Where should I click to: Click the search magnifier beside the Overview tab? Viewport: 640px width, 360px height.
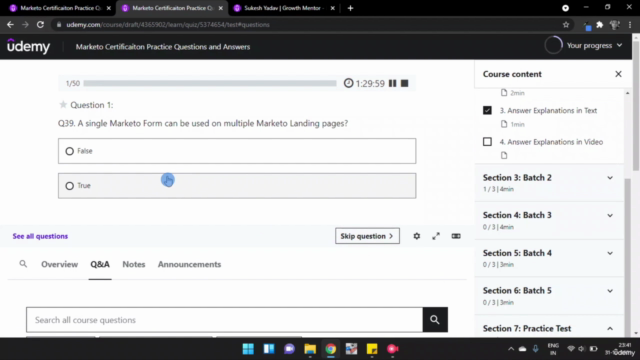click(x=23, y=264)
